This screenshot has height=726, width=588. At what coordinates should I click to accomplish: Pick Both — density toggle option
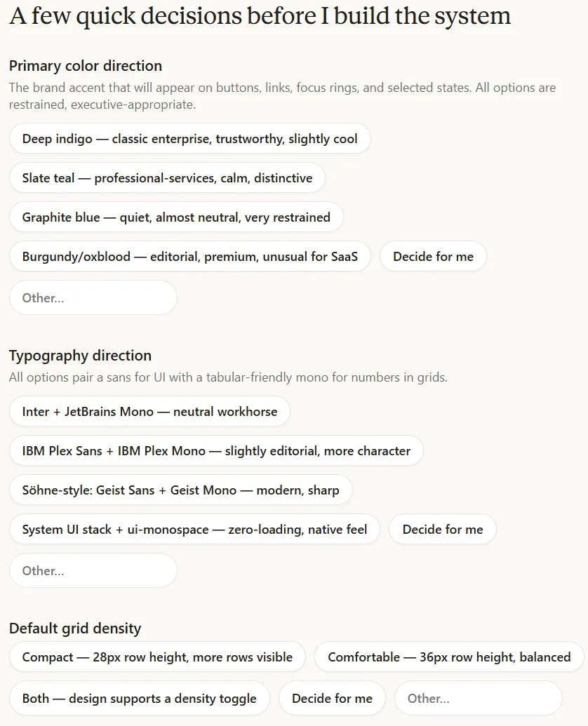(x=140, y=698)
